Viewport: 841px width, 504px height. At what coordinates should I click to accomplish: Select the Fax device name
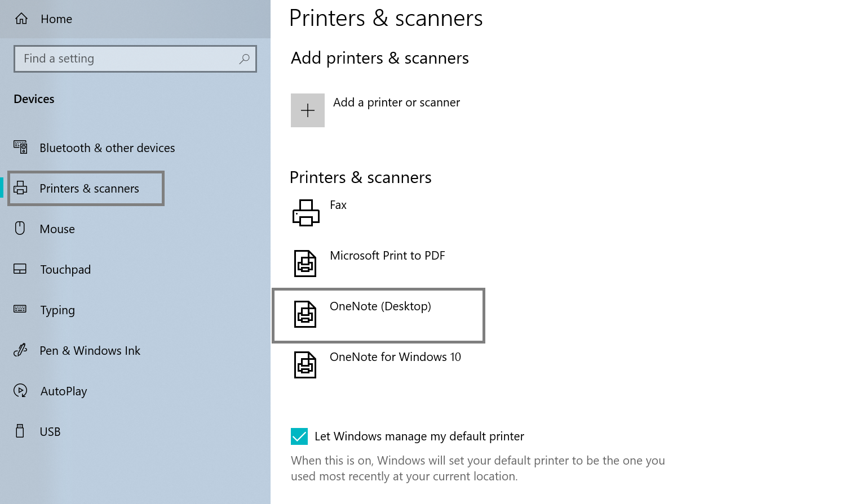pos(338,205)
